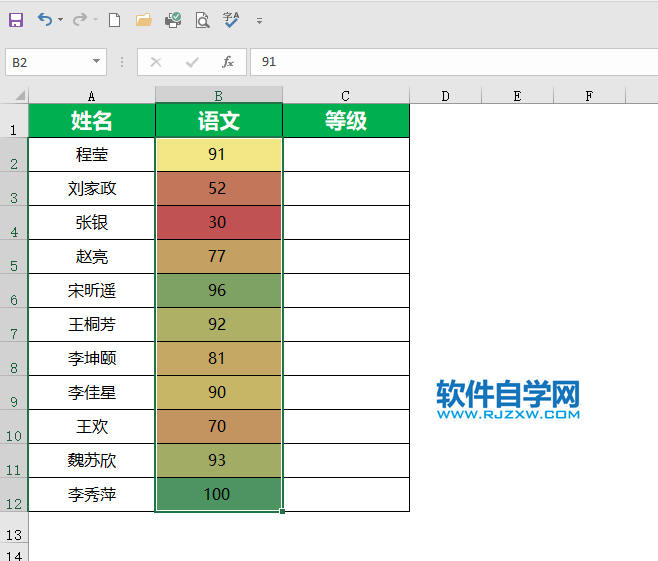
Task: Select column A header
Action: click(91, 95)
